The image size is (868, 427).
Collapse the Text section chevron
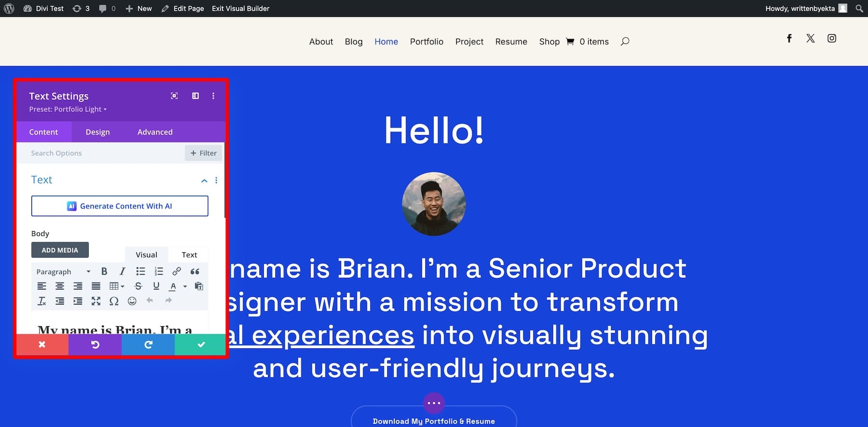click(x=204, y=180)
